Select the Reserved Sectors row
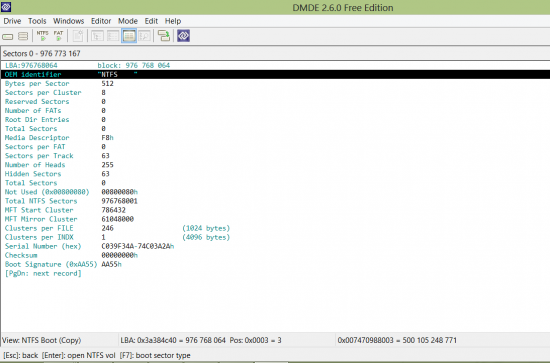Viewport: 550px width, 363px height. tap(275, 102)
